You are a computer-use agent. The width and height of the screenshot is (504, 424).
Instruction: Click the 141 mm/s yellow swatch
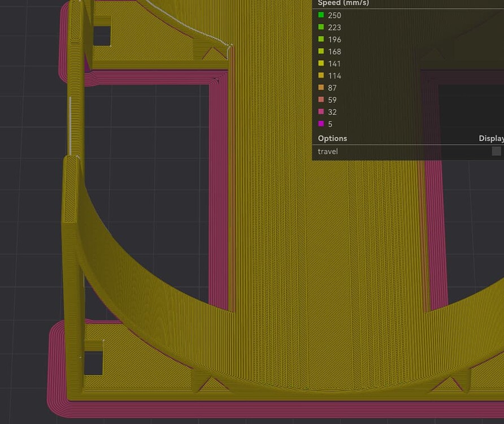(321, 63)
